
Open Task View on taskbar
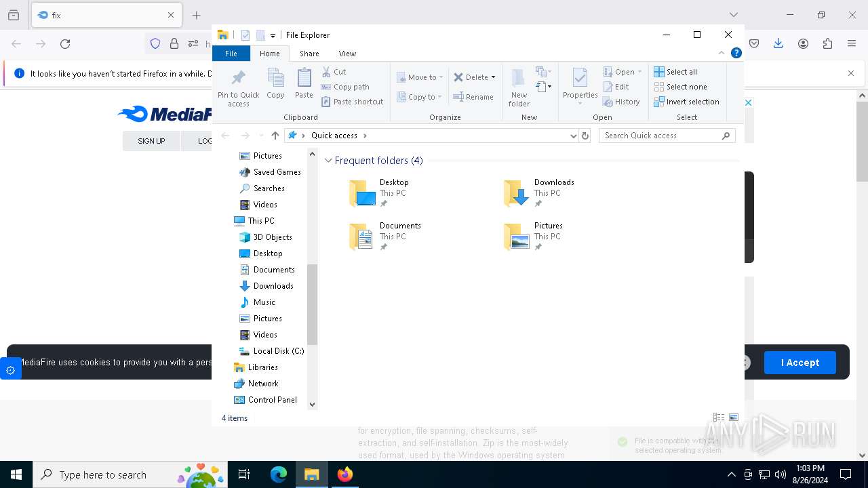pyautogui.click(x=244, y=474)
